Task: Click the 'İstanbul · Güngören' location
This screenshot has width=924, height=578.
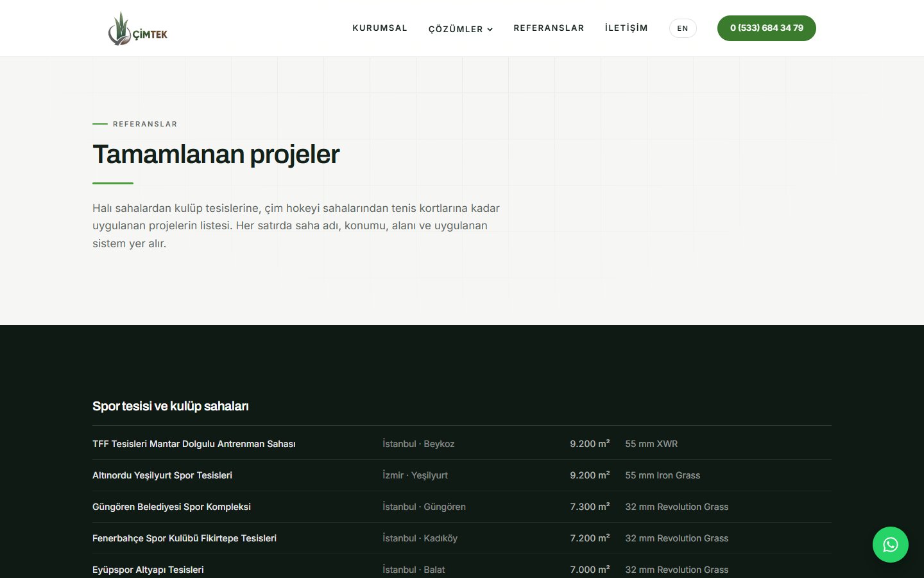Action: 424,507
